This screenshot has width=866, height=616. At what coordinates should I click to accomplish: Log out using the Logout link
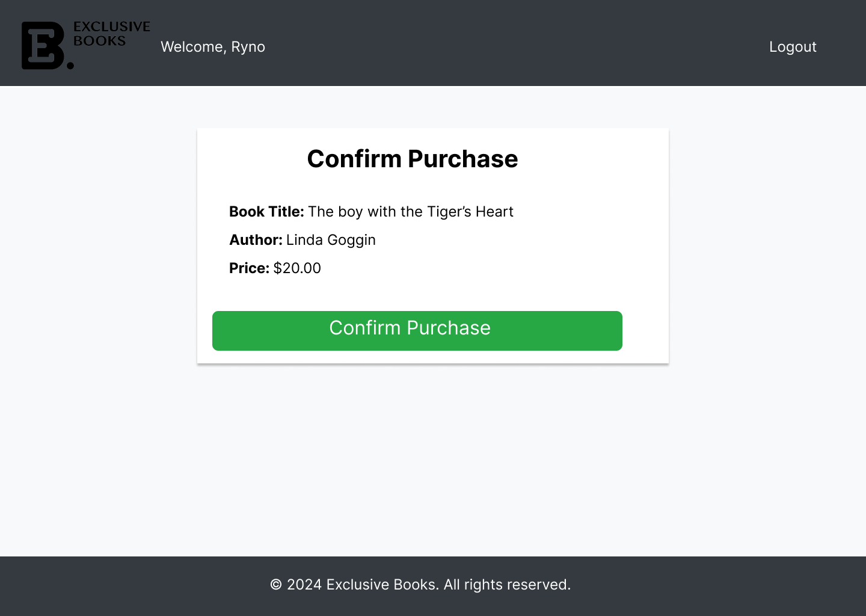point(792,47)
